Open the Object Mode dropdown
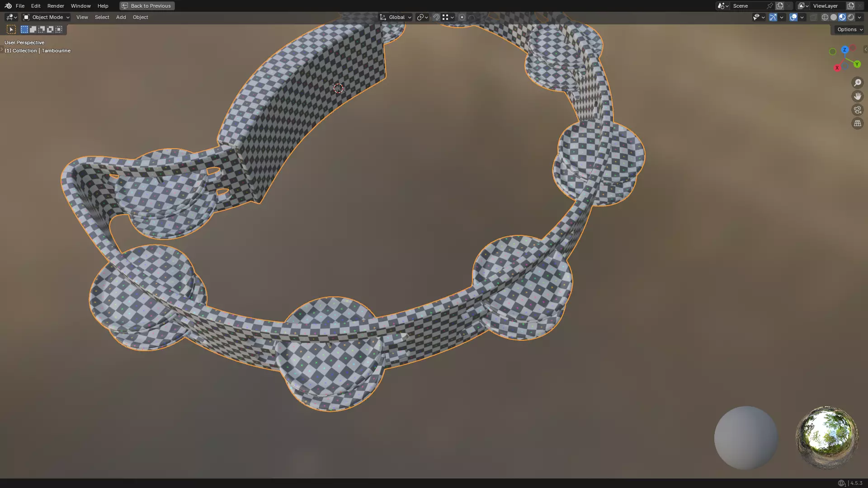 pos(46,17)
